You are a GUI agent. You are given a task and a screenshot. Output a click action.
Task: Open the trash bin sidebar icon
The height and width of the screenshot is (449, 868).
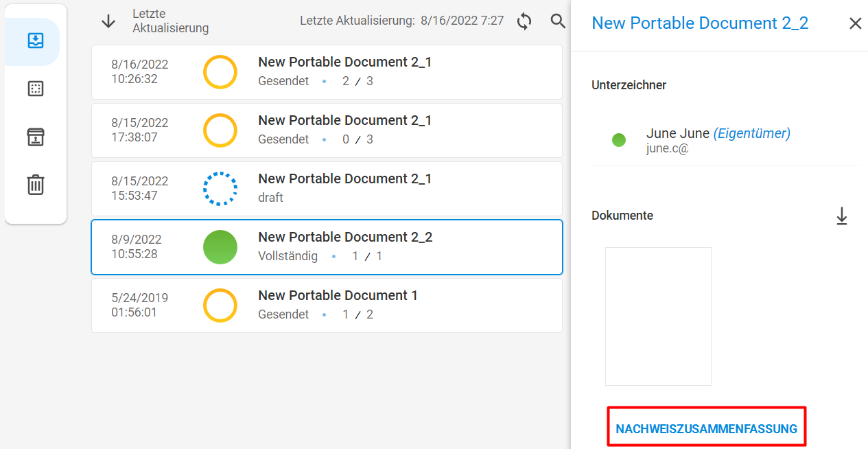pyautogui.click(x=36, y=185)
